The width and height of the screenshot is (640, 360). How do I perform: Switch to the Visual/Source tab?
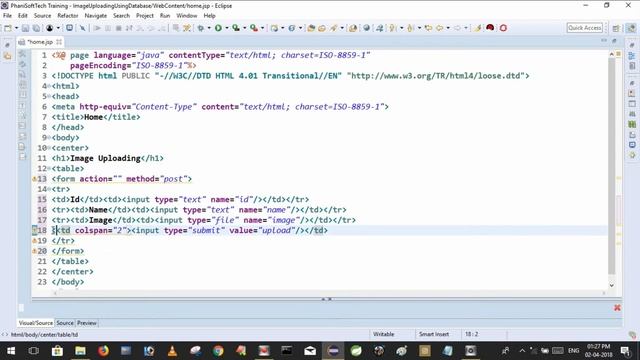pos(36,323)
